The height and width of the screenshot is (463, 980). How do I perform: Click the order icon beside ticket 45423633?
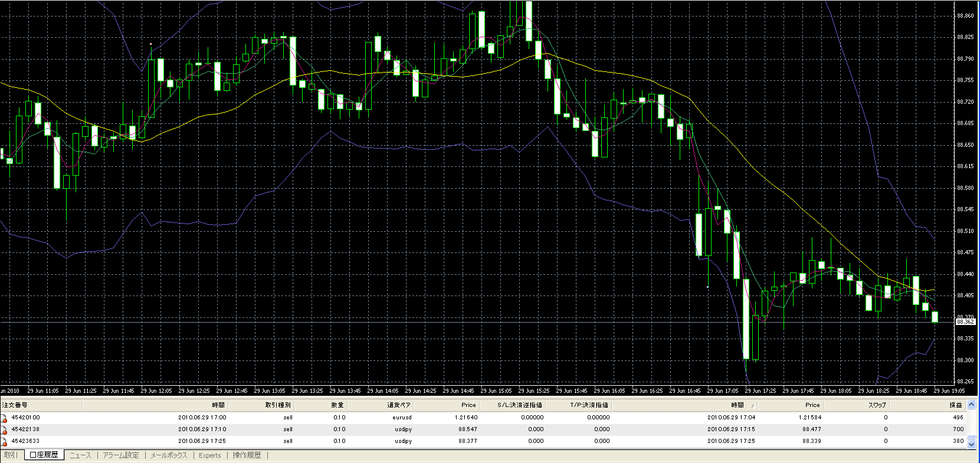click(x=4, y=441)
